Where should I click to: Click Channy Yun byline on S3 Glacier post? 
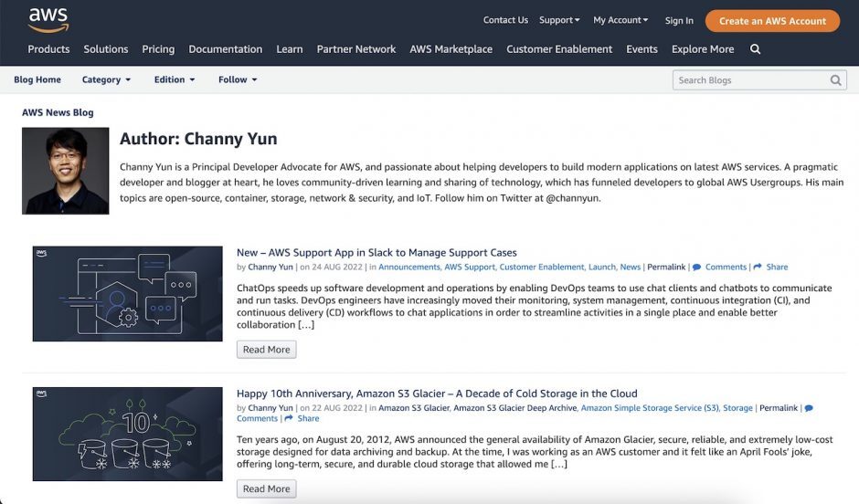click(x=270, y=408)
